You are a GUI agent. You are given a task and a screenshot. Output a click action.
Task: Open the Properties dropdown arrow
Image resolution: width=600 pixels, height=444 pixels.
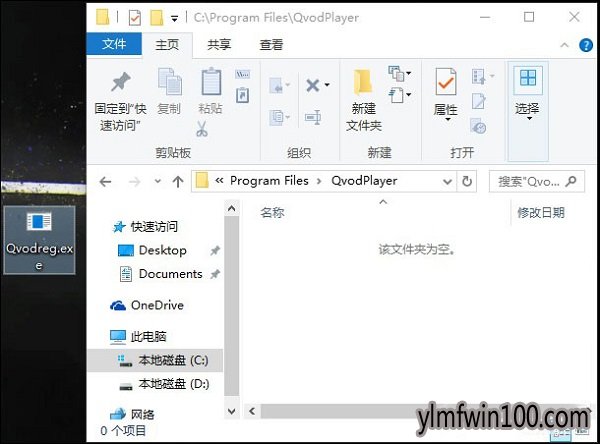[x=447, y=120]
